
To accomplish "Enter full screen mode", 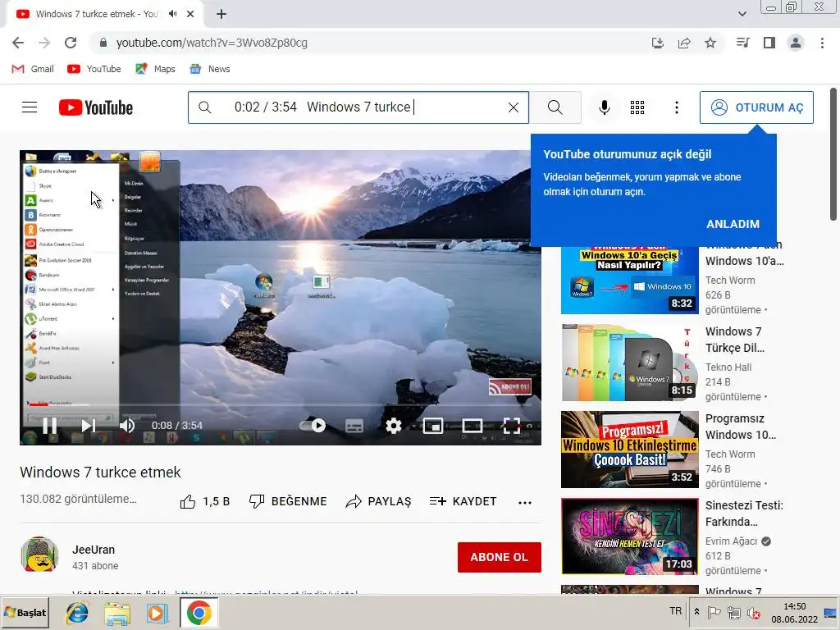I will click(x=512, y=426).
